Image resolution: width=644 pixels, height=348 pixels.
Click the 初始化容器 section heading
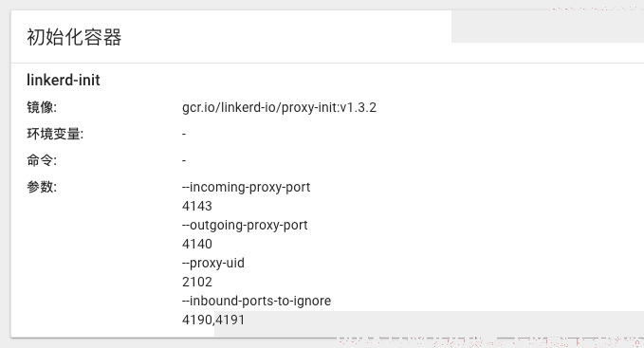(74, 37)
